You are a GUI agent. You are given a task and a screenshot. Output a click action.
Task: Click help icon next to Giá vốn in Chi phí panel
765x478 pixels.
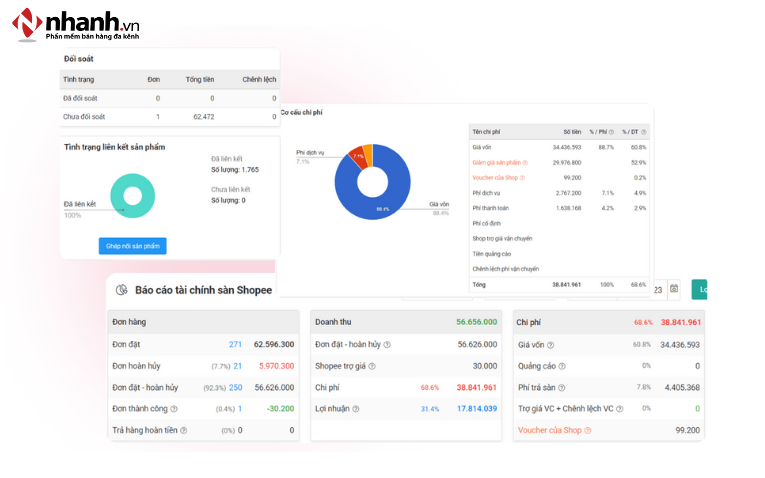pos(551,344)
